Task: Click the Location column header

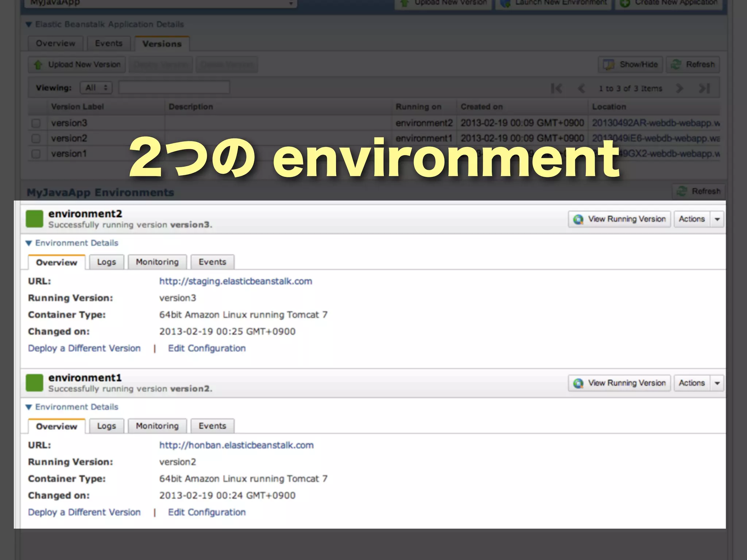Action: (654, 107)
